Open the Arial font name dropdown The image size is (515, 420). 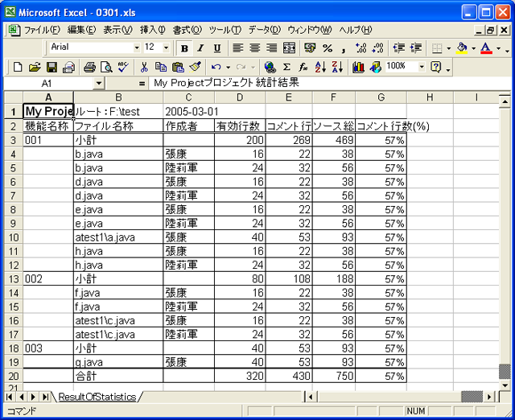pos(134,47)
